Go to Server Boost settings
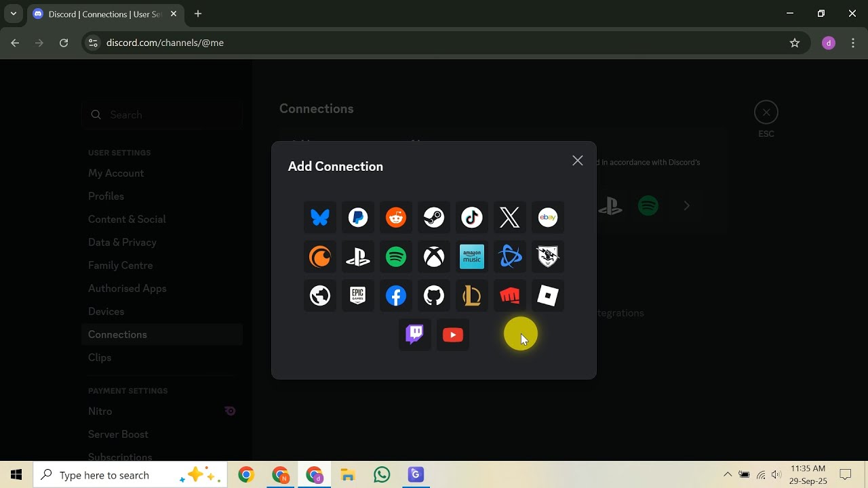Screen dimensions: 868x488 [162, 434]
